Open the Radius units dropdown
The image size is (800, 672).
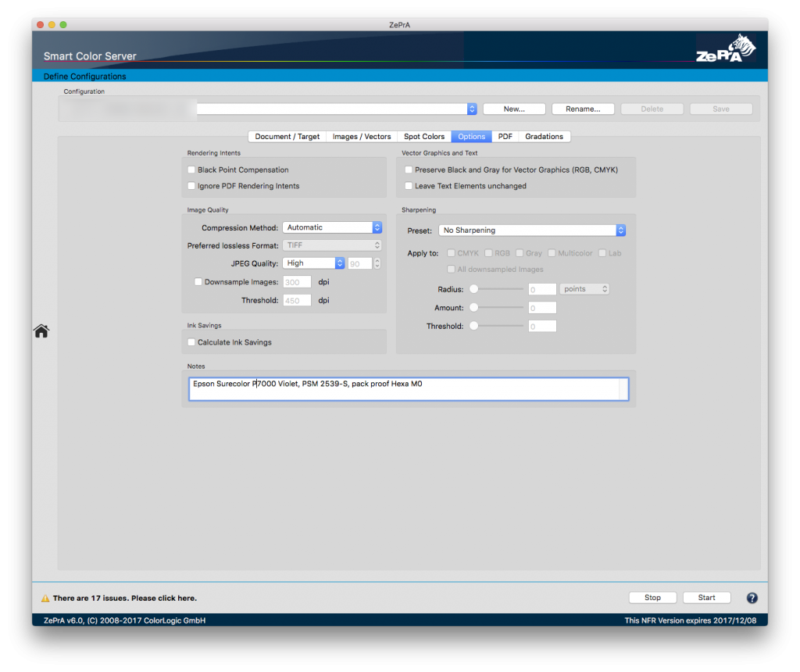[584, 289]
